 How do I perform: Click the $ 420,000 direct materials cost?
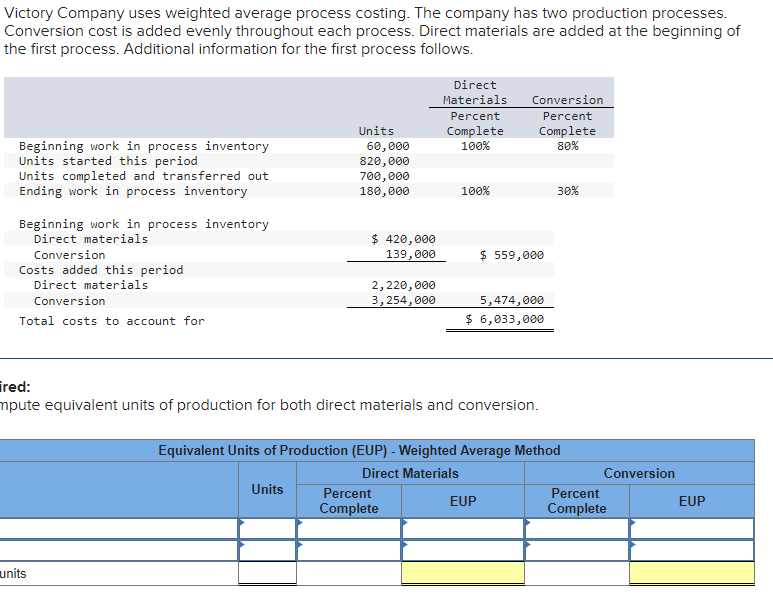pos(403,239)
